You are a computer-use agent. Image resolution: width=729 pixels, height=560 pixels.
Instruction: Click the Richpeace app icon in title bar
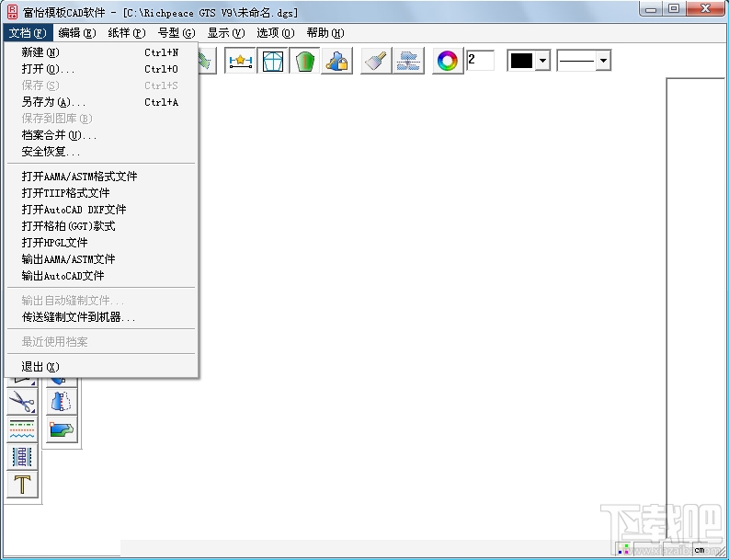13,12
